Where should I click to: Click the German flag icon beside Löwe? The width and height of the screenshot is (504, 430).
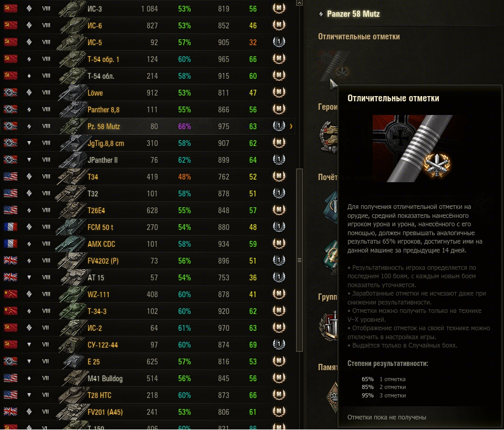coord(10,92)
